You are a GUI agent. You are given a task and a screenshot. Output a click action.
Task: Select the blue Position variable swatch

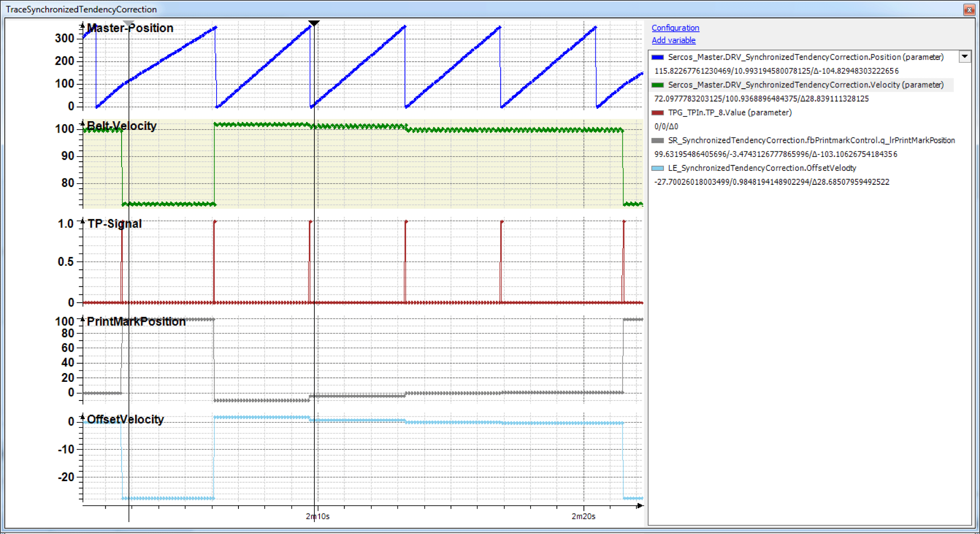click(658, 57)
